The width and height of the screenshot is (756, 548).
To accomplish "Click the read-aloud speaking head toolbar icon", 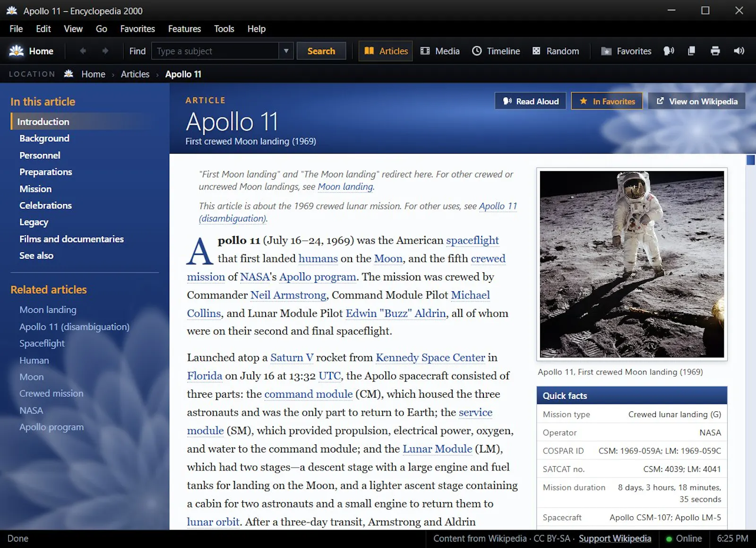I will click(669, 51).
